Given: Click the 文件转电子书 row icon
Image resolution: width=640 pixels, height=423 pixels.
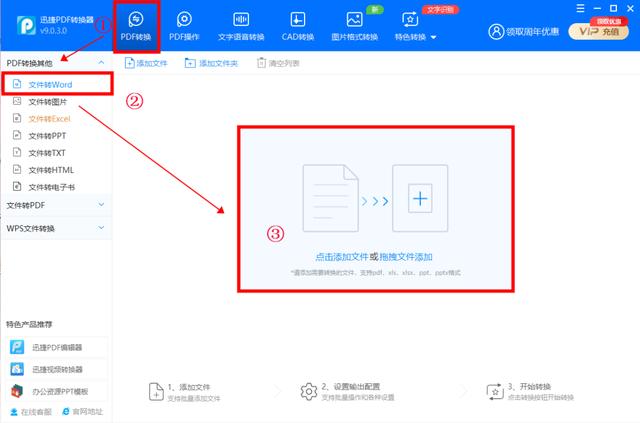Looking at the screenshot, I should pyautogui.click(x=17, y=187).
